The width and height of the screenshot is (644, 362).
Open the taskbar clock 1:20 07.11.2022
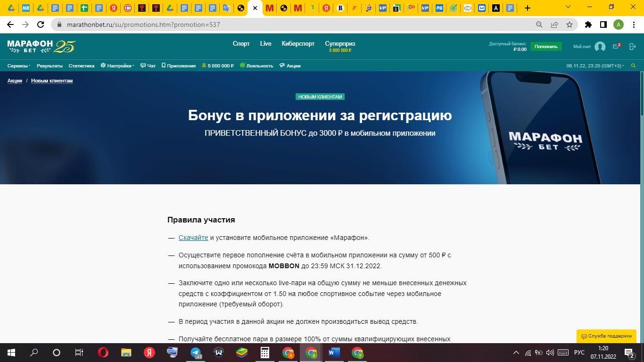603,352
